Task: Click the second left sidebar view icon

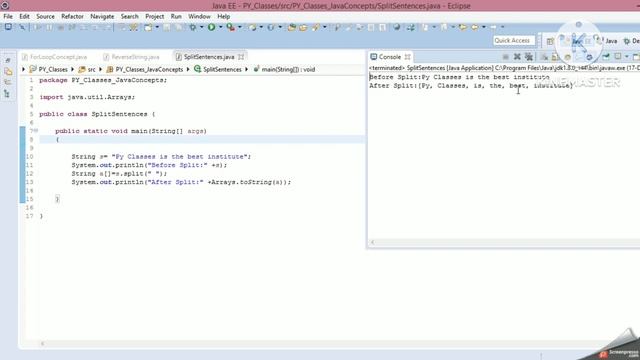Action: (8, 71)
